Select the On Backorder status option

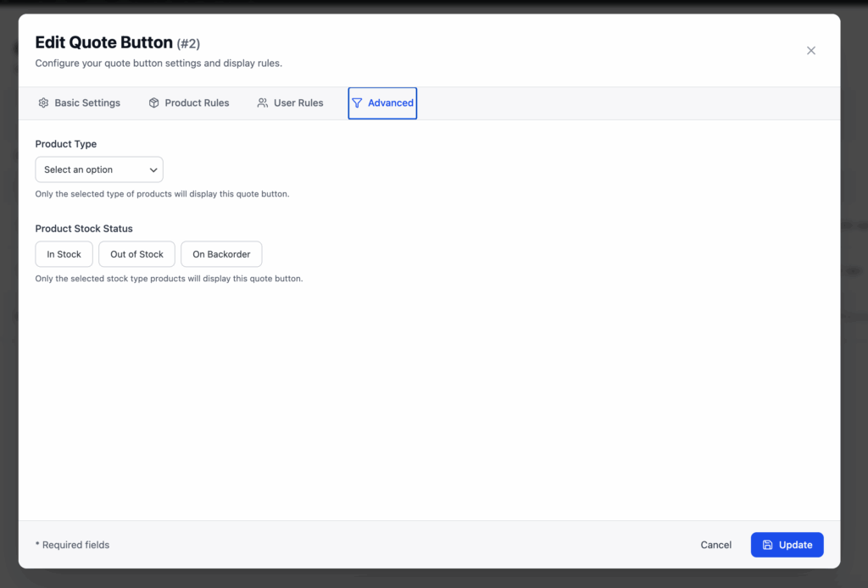click(x=221, y=254)
